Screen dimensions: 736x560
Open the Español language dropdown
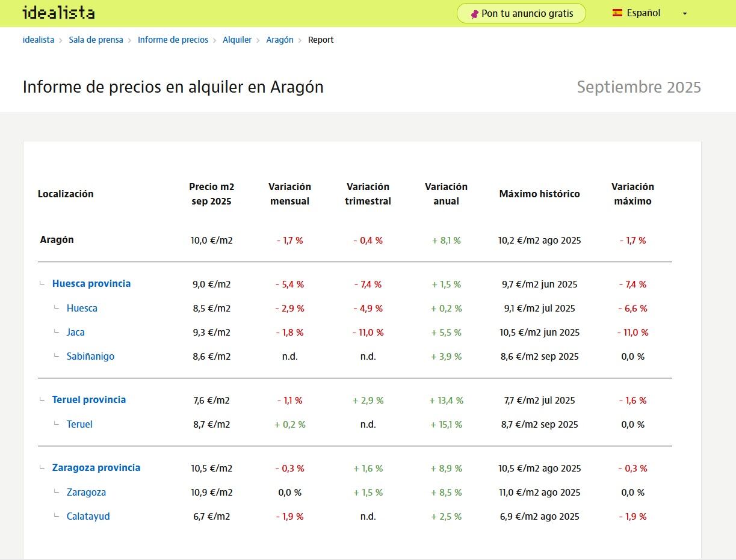684,13
